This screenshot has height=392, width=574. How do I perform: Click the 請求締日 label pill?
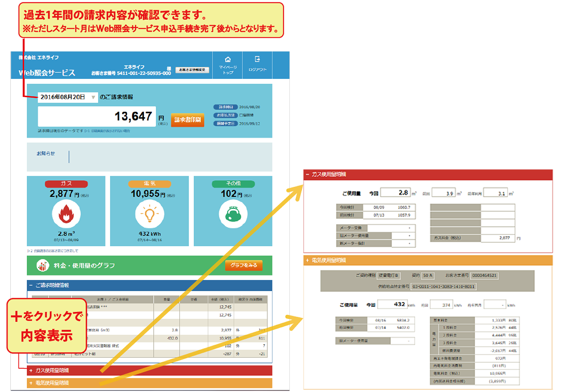(x=226, y=107)
